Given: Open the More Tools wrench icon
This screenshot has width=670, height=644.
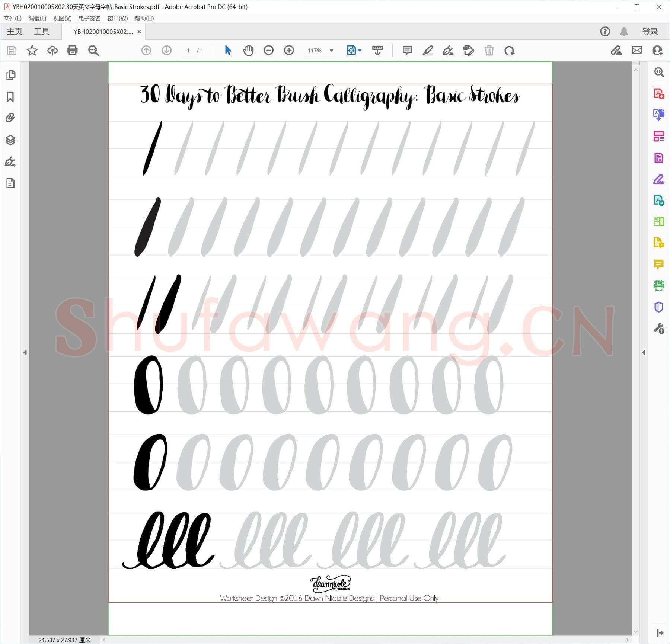Looking at the screenshot, I should 659,329.
